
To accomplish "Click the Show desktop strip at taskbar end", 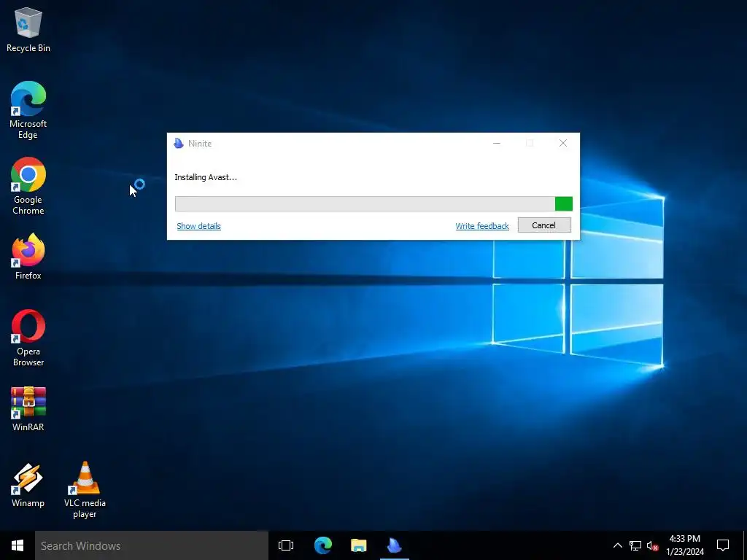I will (x=745, y=545).
